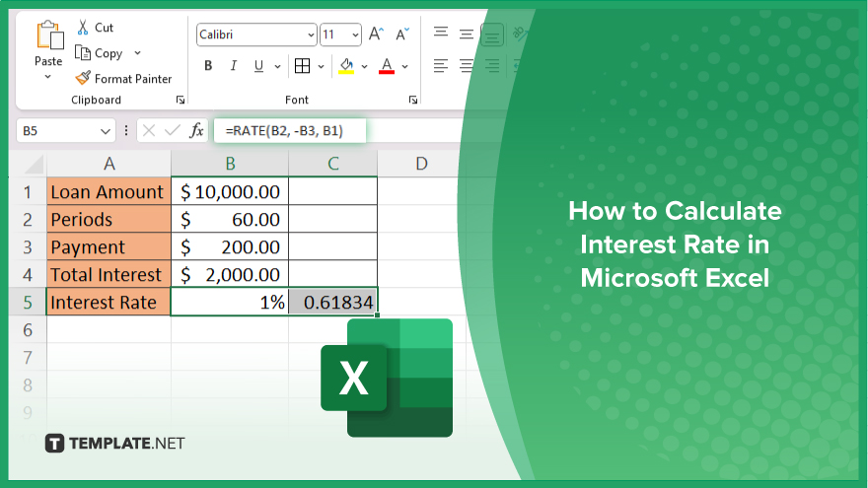Open the Paste options arrow
Image resolution: width=868 pixels, height=488 pixels.
(47, 76)
